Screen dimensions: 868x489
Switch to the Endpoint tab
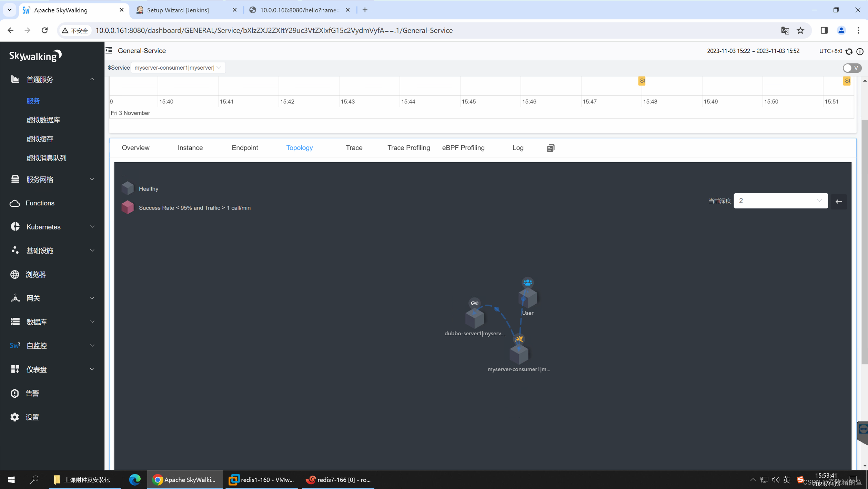point(244,147)
